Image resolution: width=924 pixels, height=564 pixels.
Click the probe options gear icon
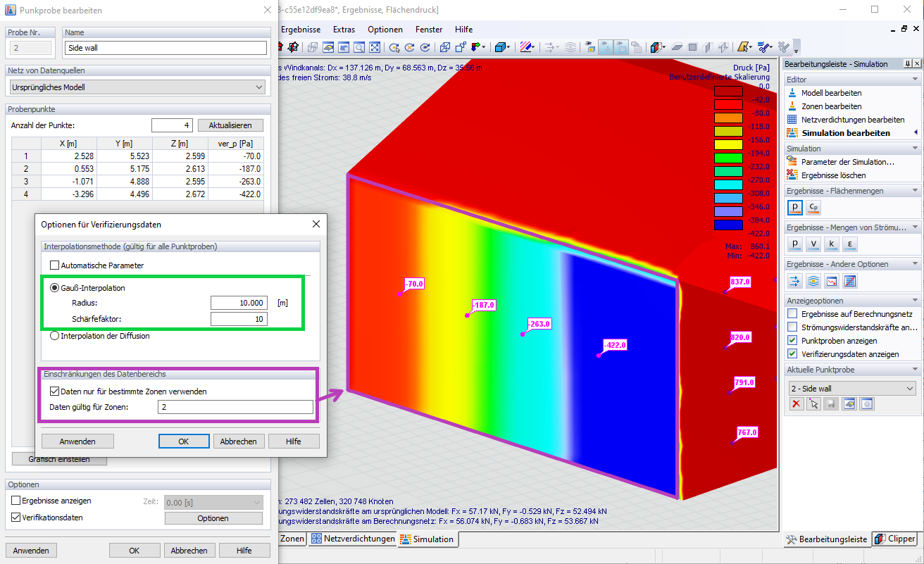click(867, 404)
